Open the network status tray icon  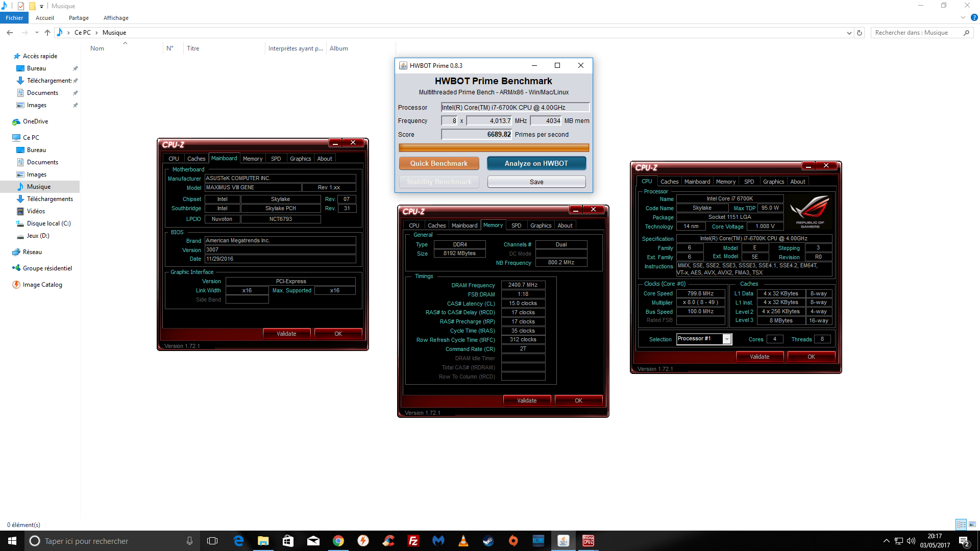point(898,541)
